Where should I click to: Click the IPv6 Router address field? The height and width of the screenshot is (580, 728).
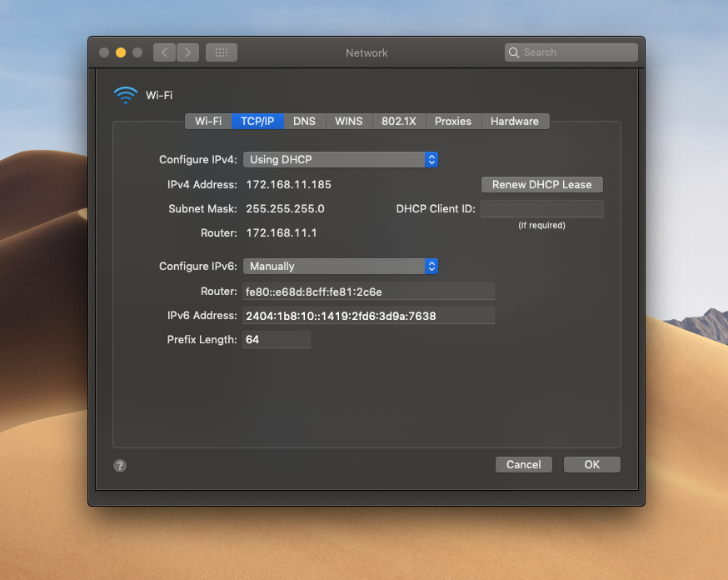368,291
